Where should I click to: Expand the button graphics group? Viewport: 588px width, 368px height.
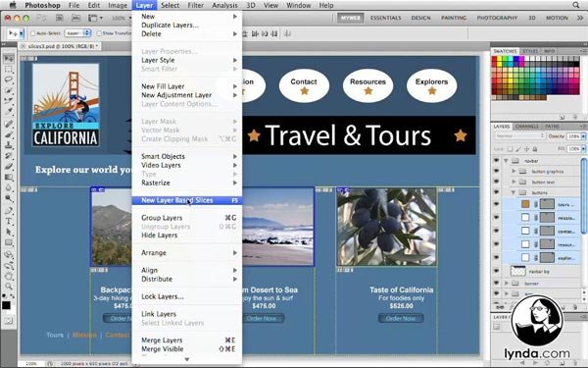pos(514,171)
